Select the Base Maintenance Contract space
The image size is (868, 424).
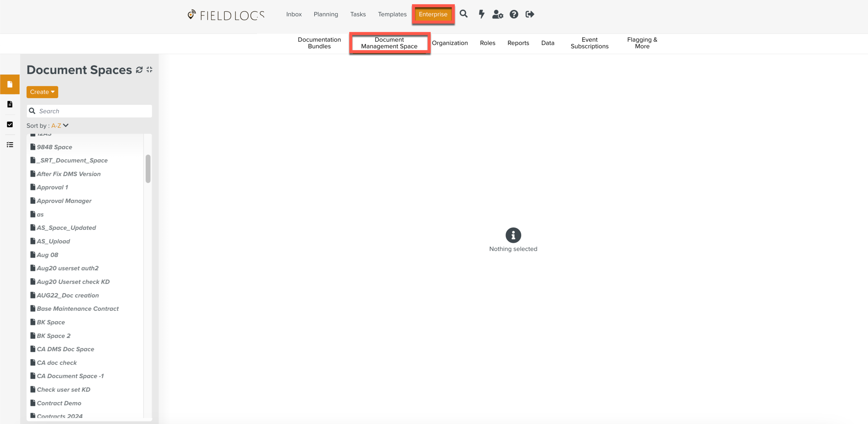77,309
